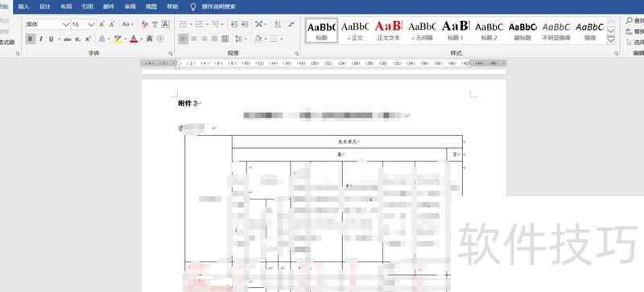Open Asian layout text options icon
Screen dimensions: 644x292
258,24
